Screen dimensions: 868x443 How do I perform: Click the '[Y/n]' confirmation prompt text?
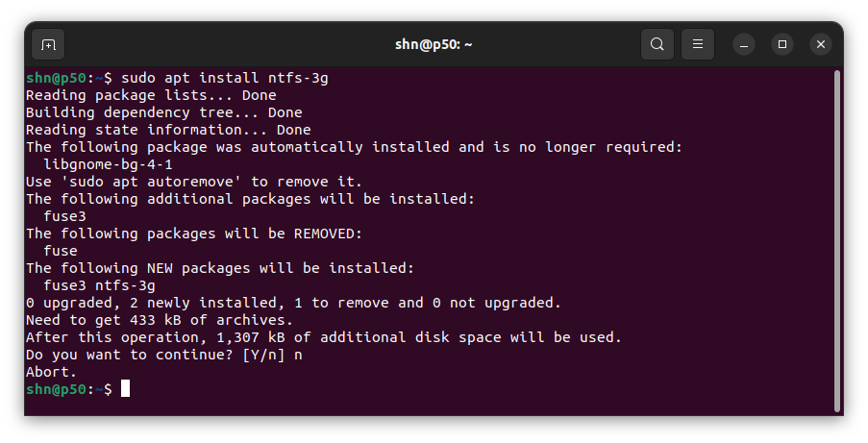coord(263,355)
